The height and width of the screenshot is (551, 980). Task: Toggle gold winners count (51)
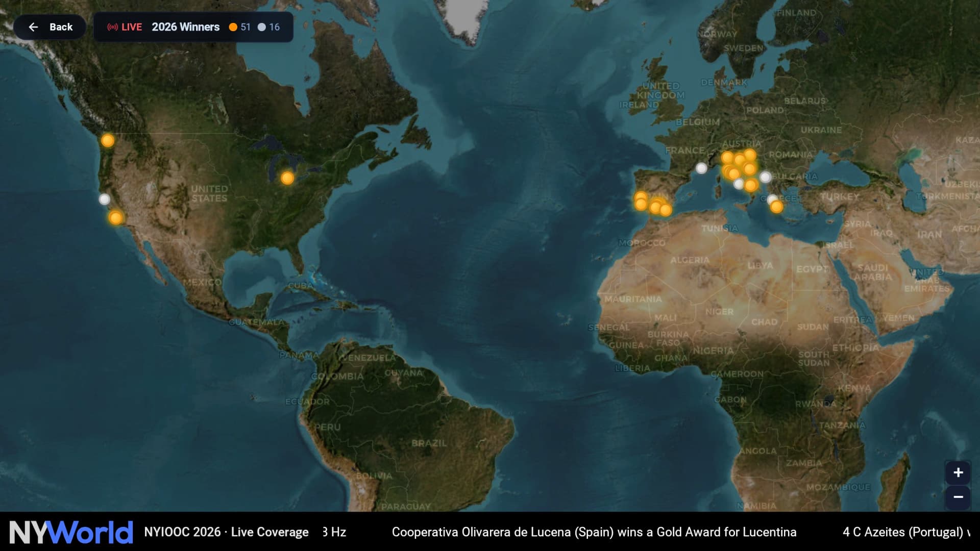pyautogui.click(x=240, y=27)
